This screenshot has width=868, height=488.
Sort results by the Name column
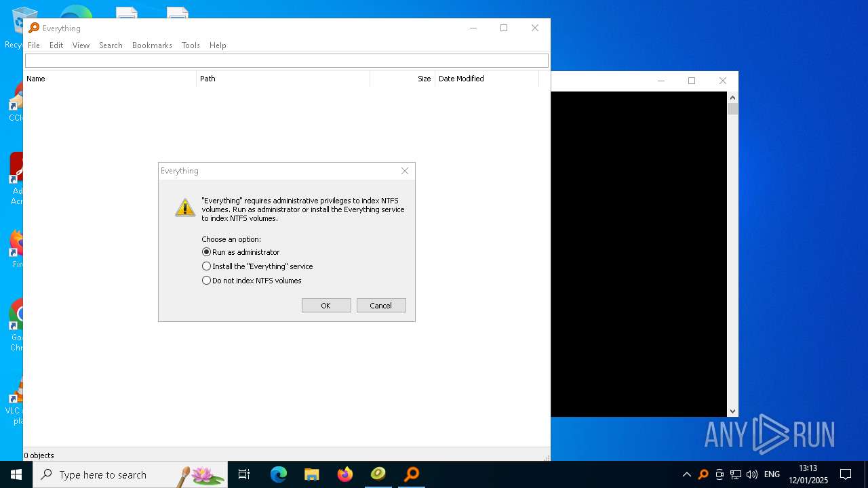pyautogui.click(x=110, y=79)
